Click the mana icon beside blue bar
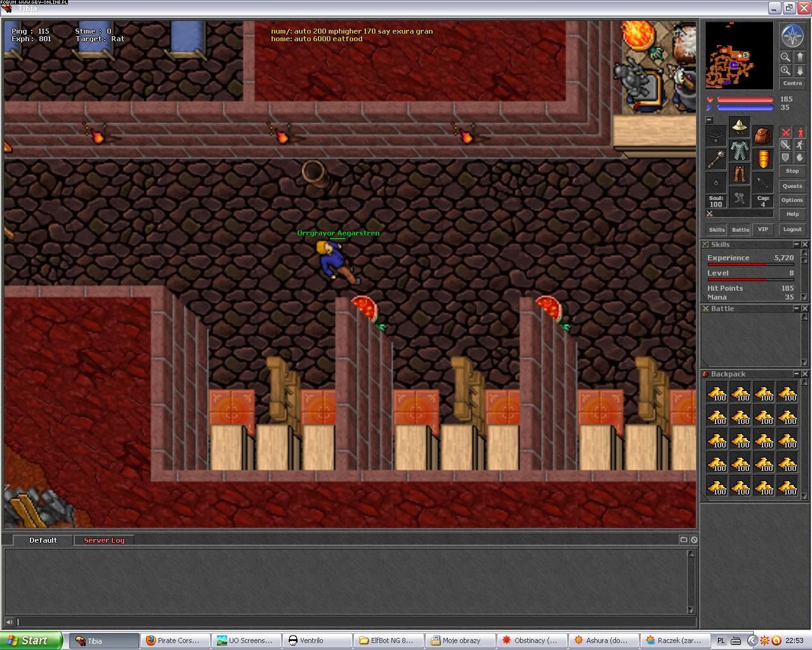Screen dimensions: 812x650 pos(710,108)
